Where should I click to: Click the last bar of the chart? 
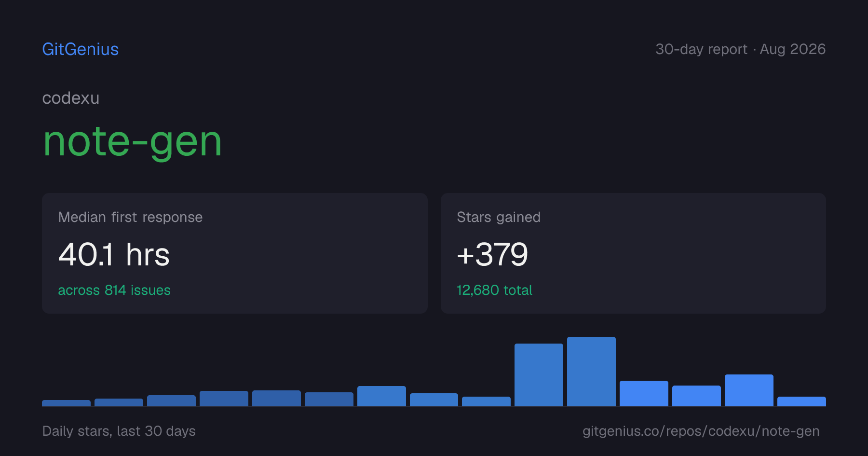(x=801, y=401)
